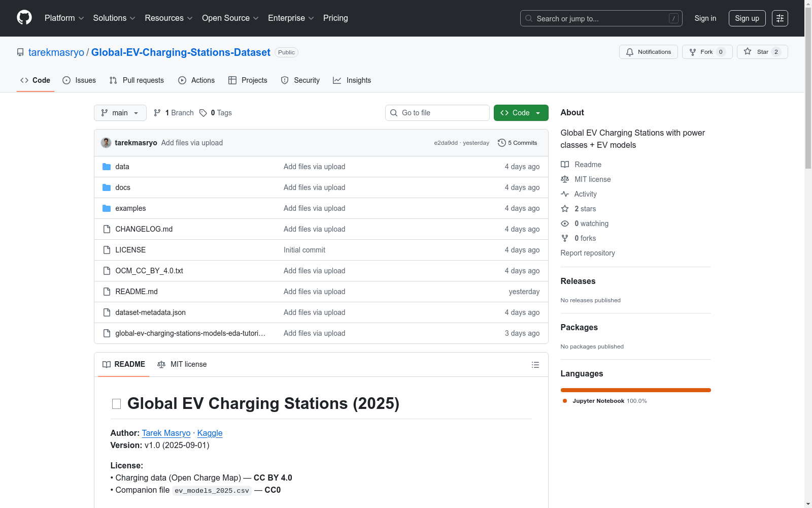Screen dimensions: 812x508
Task: Open the Releases heading link
Action: click(x=578, y=281)
